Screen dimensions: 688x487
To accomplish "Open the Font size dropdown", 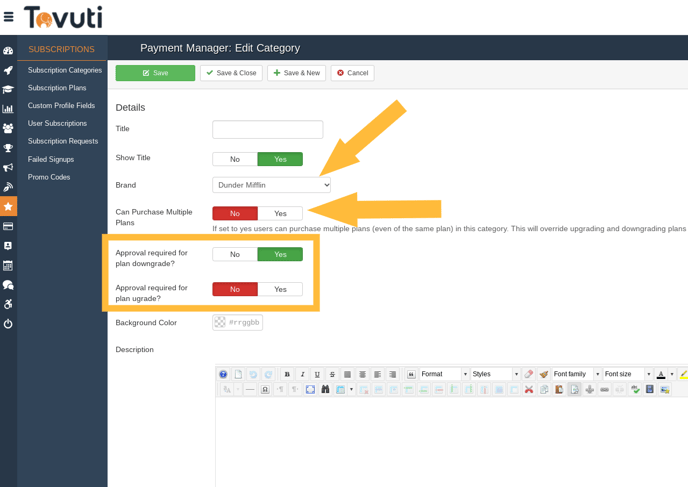I will pos(627,374).
